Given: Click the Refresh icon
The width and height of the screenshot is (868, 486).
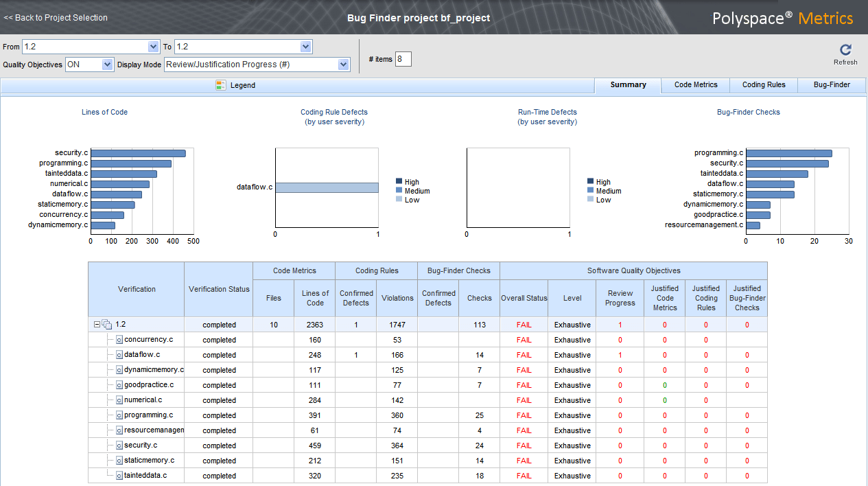Looking at the screenshot, I should pyautogui.click(x=845, y=49).
